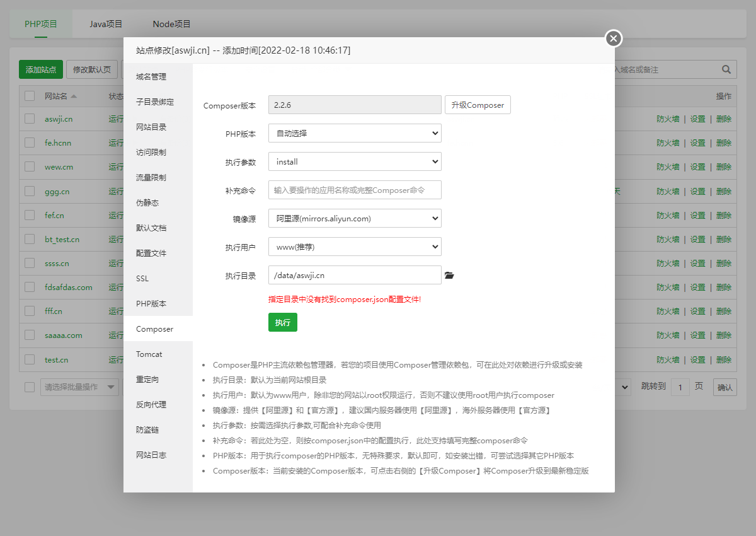Click the search magnifier icon
The image size is (756, 536).
click(725, 69)
